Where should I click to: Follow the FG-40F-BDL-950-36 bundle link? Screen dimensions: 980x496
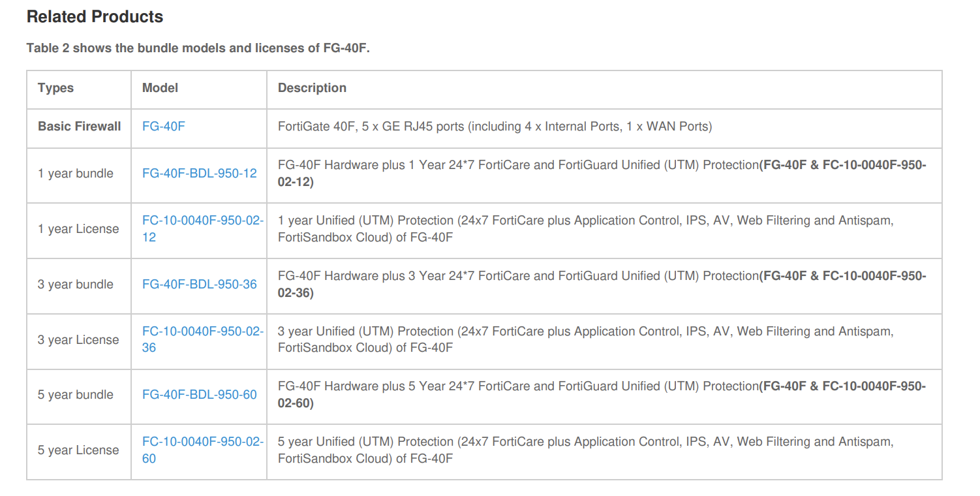pyautogui.click(x=199, y=285)
